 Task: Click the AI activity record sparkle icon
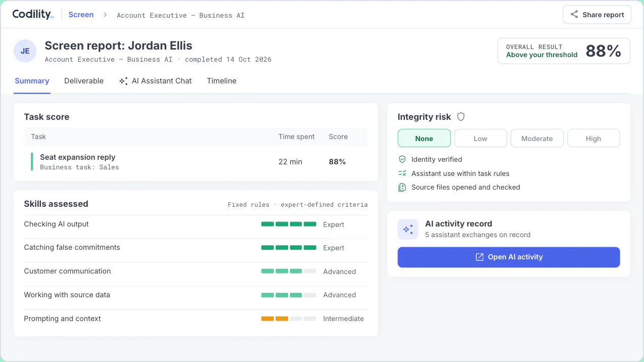(x=408, y=229)
